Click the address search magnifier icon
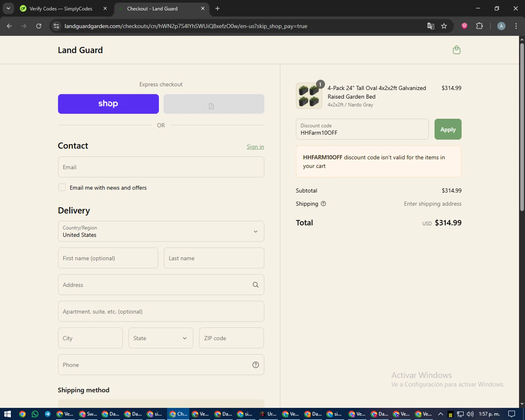The image size is (525, 420). tap(255, 285)
